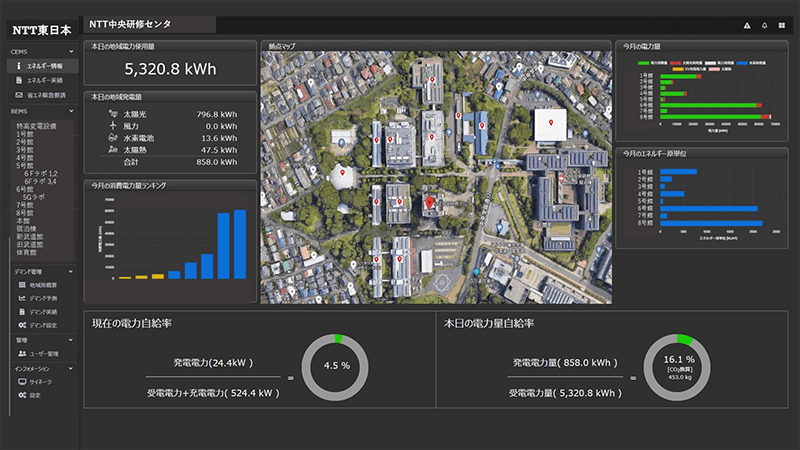
Task: Click tallest blue bar in consumption ranking
Action: point(239,244)
